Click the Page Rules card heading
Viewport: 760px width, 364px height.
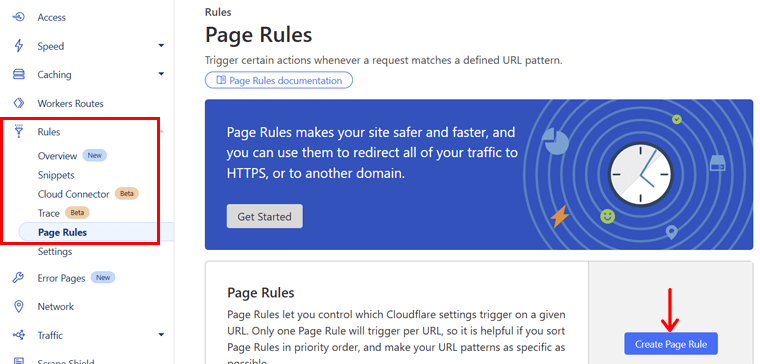[261, 293]
